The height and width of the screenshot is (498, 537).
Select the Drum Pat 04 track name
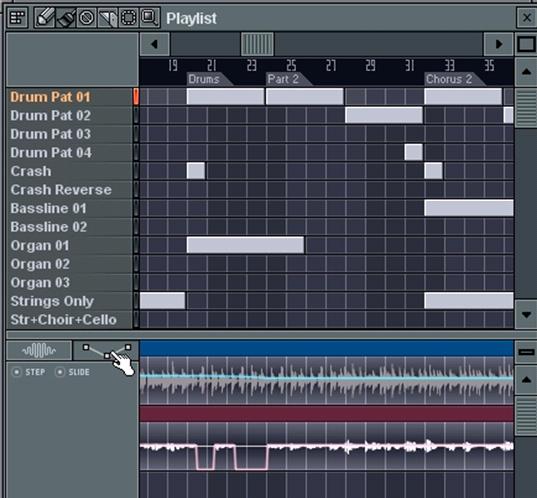[x=51, y=152]
